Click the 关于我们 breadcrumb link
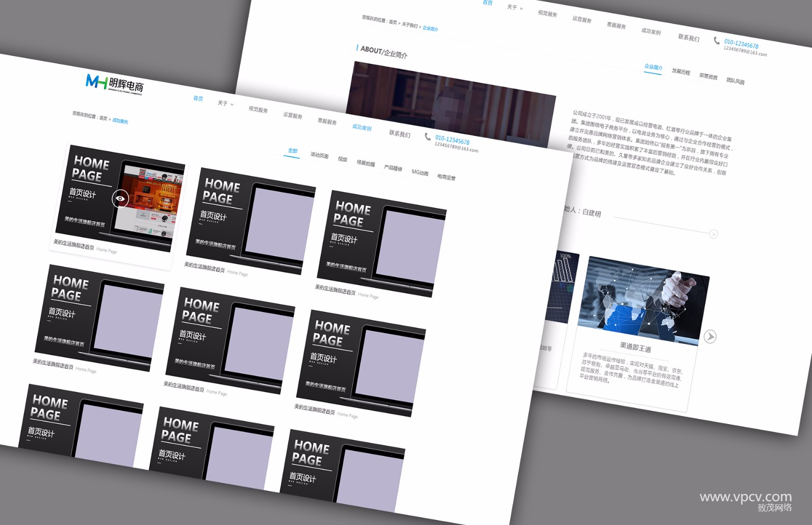Viewport: 812px width, 525px height. (x=410, y=25)
